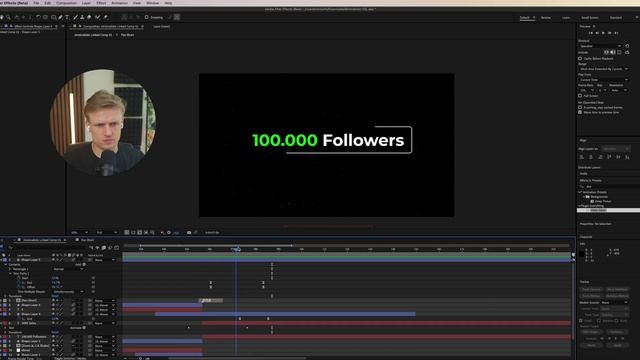Click the white solid layer color swatch
The height and width of the screenshot is (360, 640).
[x=18, y=350]
